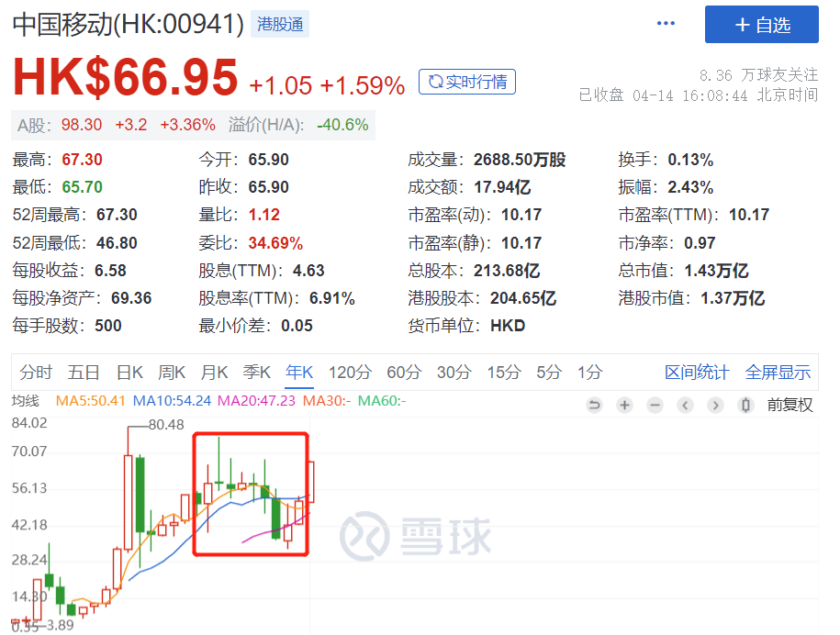Open 全屏显示 fullscreen view
The width and height of the screenshot is (840, 635).
[778, 373]
